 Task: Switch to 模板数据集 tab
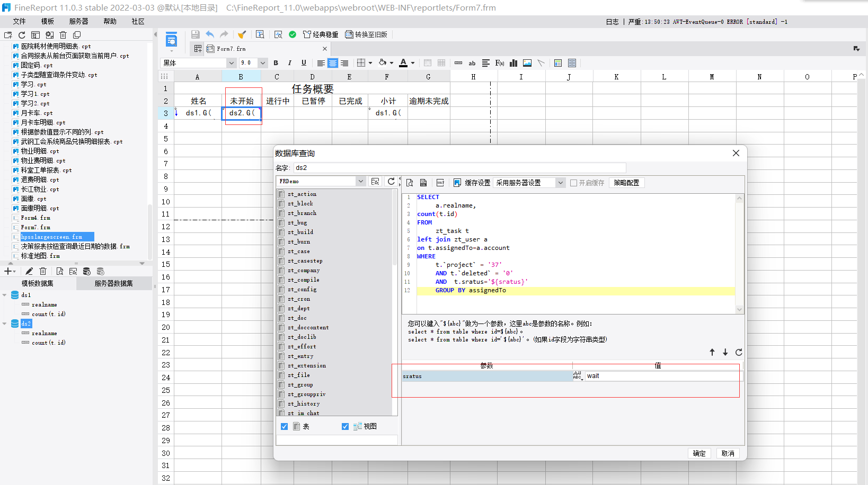(x=38, y=283)
